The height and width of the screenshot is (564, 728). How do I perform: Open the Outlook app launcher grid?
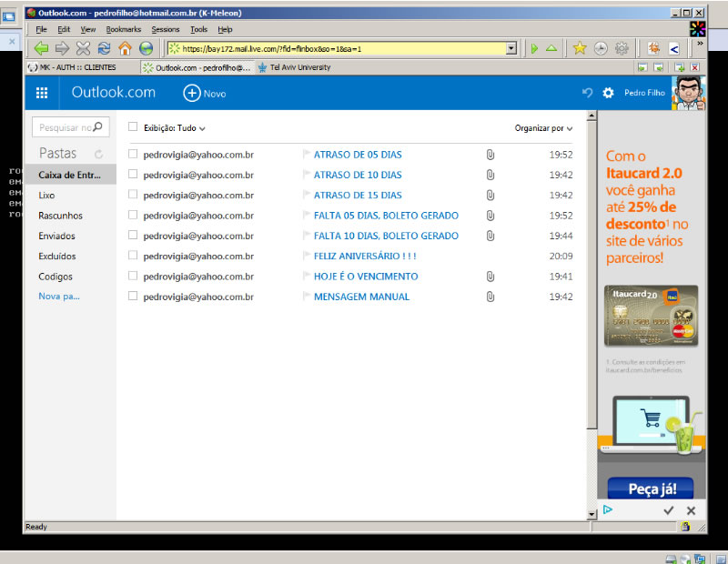[x=42, y=93]
